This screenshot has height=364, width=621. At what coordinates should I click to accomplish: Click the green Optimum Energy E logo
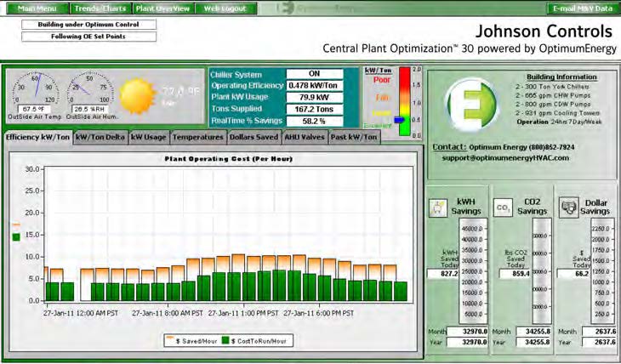471,105
